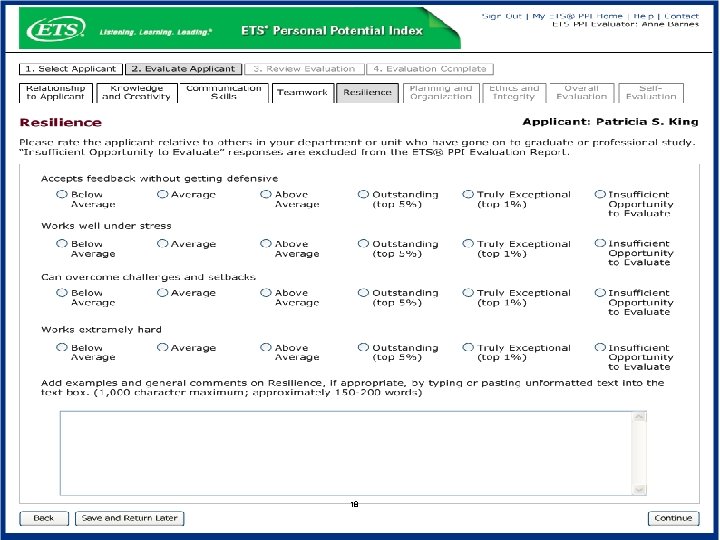This screenshot has height=540, width=720.
Task: Choose Outstanding for works well under stress
Action: tap(363, 243)
